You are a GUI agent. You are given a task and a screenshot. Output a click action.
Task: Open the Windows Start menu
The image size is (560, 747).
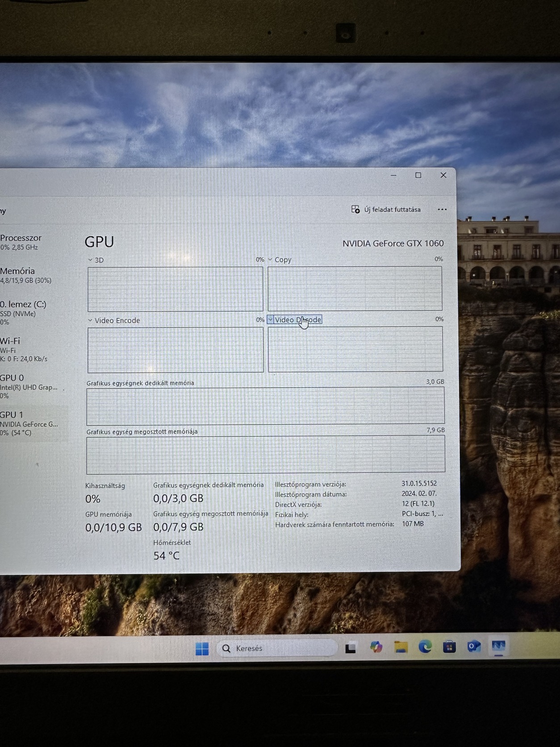(x=202, y=648)
